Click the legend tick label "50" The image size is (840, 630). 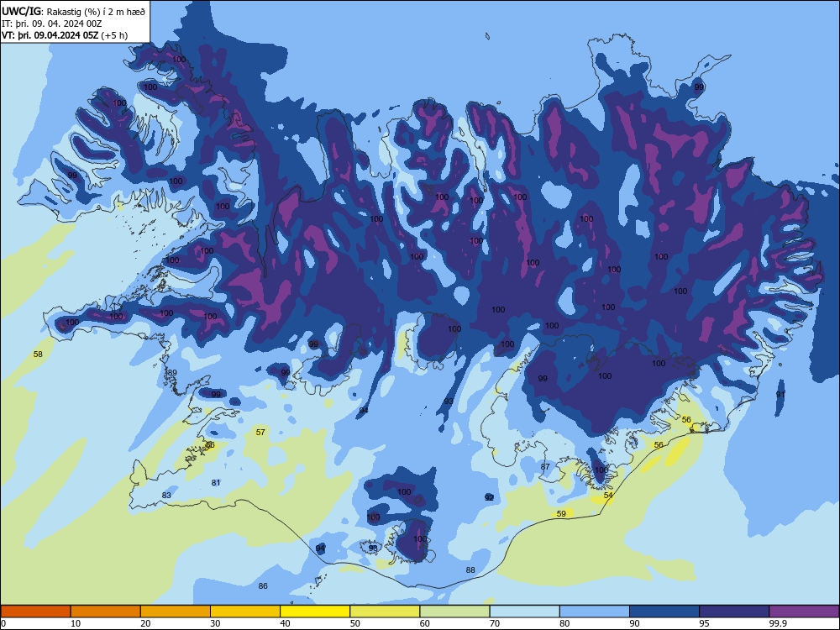tap(354, 623)
